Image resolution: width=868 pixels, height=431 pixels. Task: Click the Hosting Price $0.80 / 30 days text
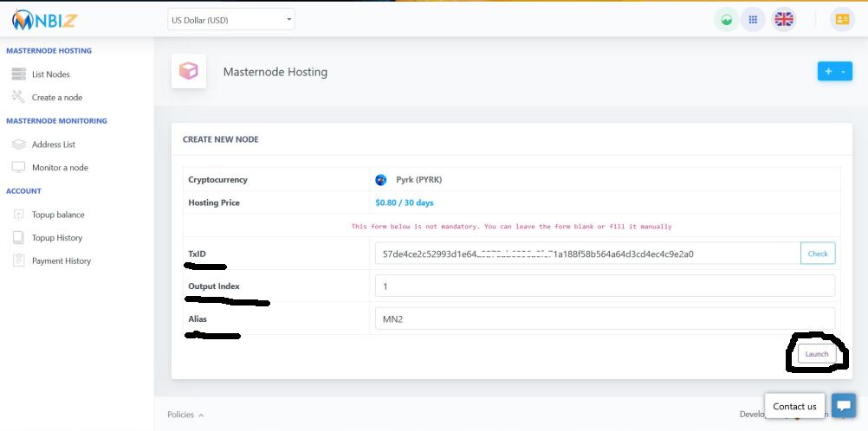[405, 203]
